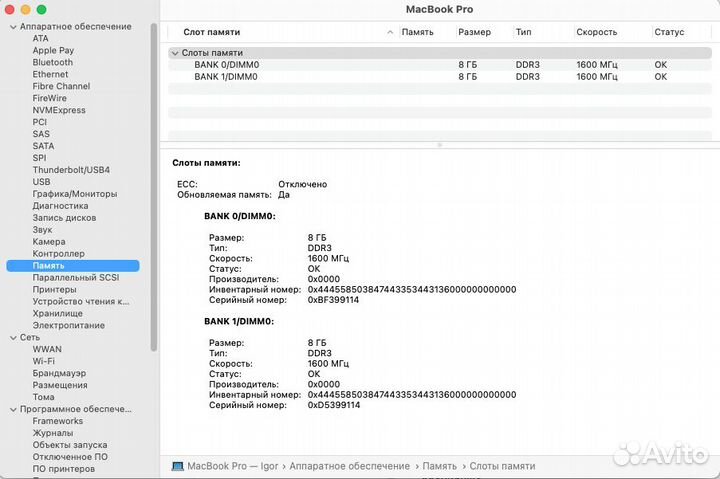The height and width of the screenshot is (479, 720).
Task: Collapse the Программное обеспечение section
Action: (x=11, y=409)
